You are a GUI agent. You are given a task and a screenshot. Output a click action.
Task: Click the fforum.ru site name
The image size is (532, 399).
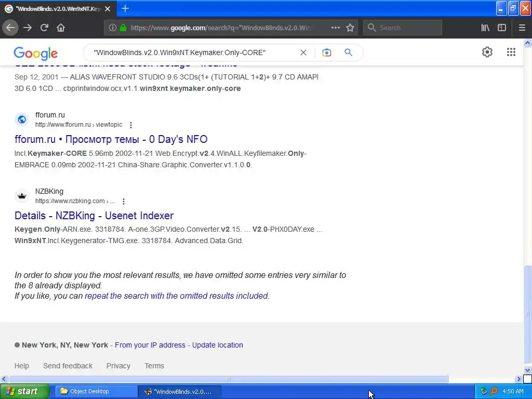[50, 115]
